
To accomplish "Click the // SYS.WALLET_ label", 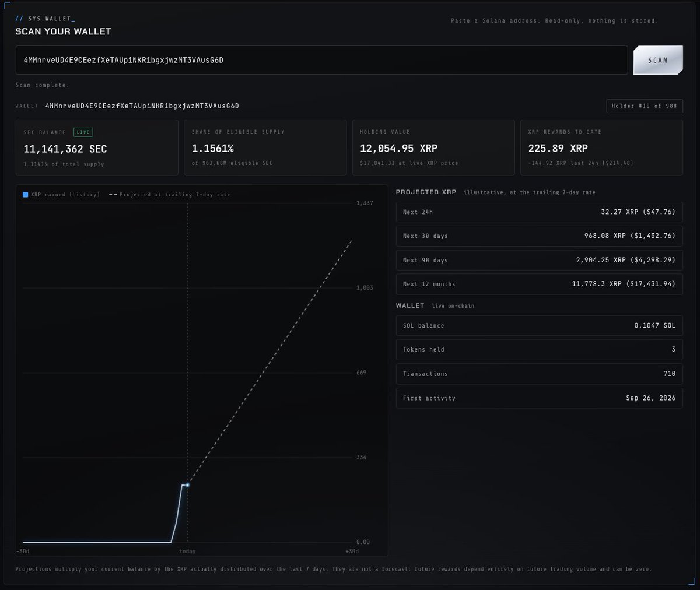I will [45, 19].
